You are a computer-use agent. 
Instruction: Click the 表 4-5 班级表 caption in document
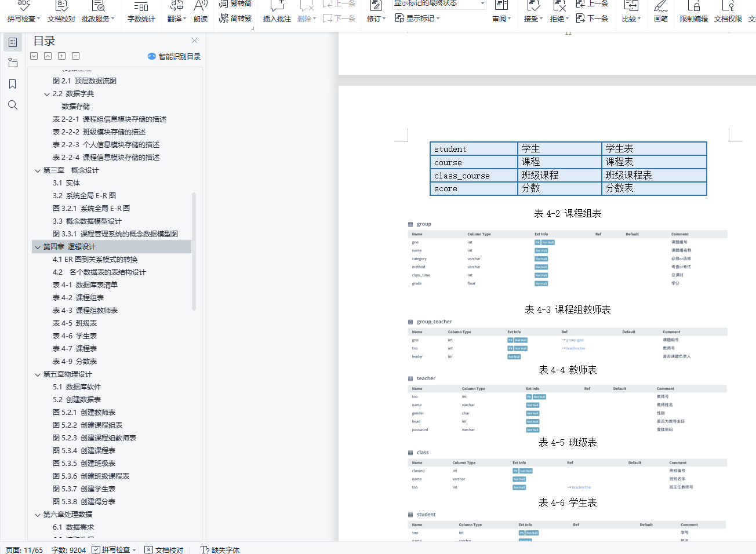click(x=568, y=442)
